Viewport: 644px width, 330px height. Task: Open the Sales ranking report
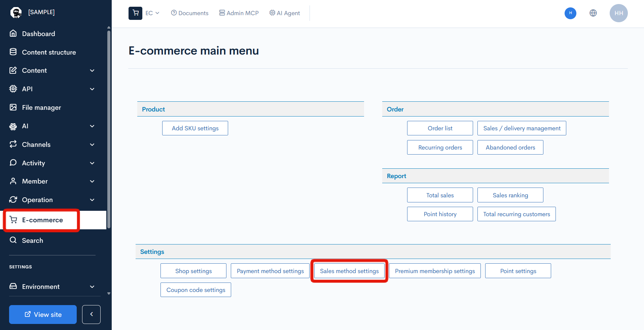(510, 195)
